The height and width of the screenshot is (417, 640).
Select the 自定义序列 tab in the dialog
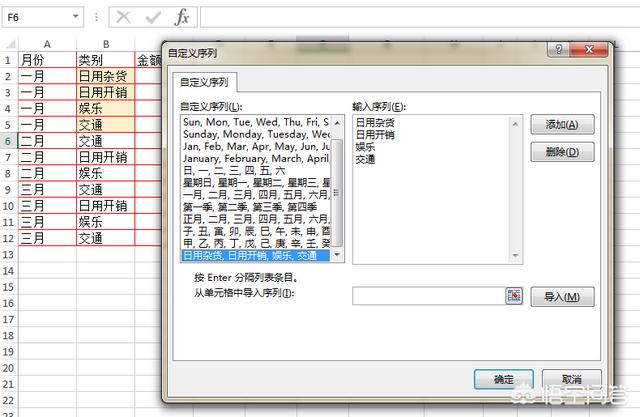point(204,82)
